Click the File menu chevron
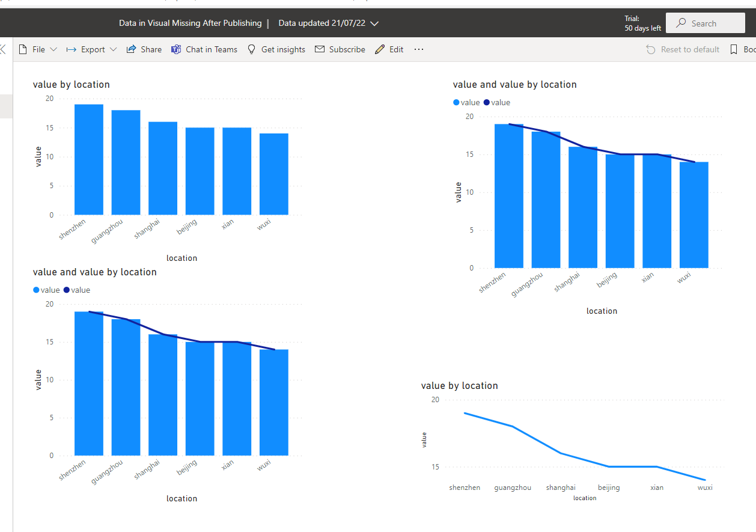The image size is (756, 532). tap(53, 49)
